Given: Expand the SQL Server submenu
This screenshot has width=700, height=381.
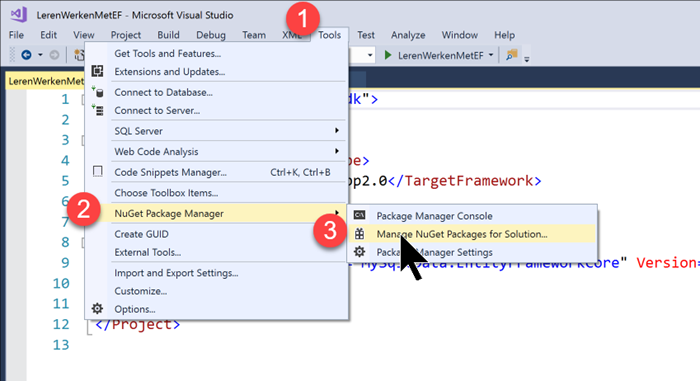Looking at the screenshot, I should [x=337, y=130].
